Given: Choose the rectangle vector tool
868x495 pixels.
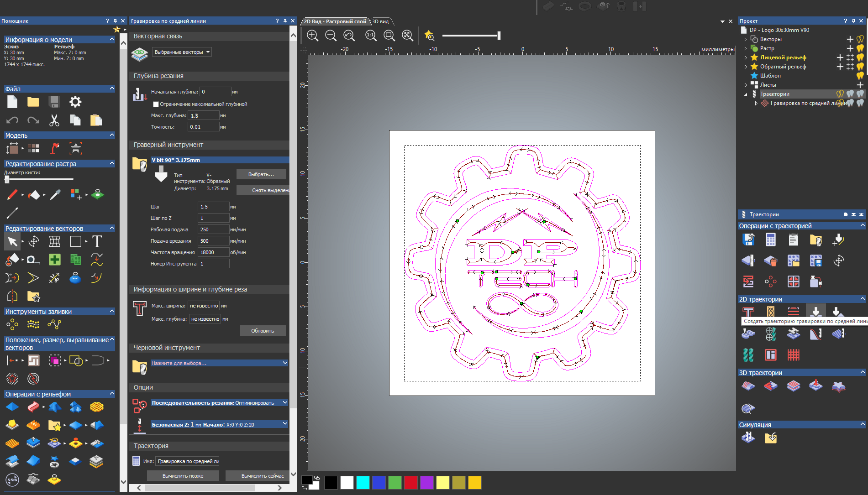Looking at the screenshot, I should pyautogui.click(x=76, y=241).
